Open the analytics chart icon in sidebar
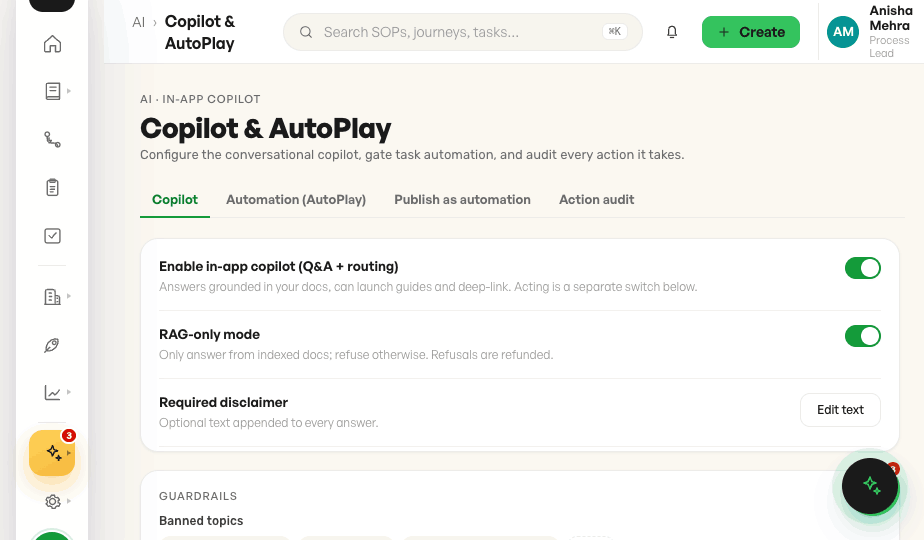The height and width of the screenshot is (540, 924). click(52, 393)
